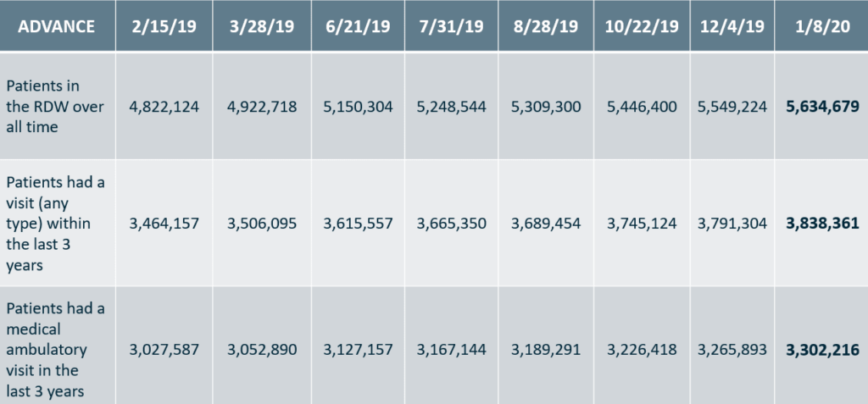This screenshot has width=868, height=404.
Task: Click the 'medical ambulatory visit' row label
Action: pyautogui.click(x=54, y=349)
